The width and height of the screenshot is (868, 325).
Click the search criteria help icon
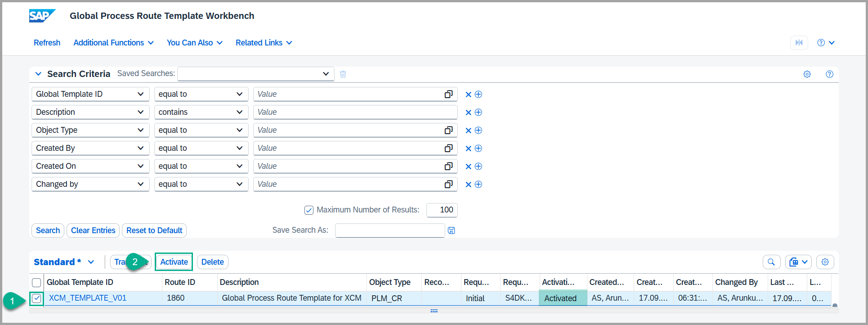[829, 74]
